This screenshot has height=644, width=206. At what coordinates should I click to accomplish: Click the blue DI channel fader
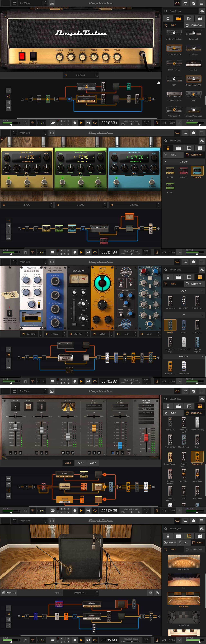click(x=120, y=446)
